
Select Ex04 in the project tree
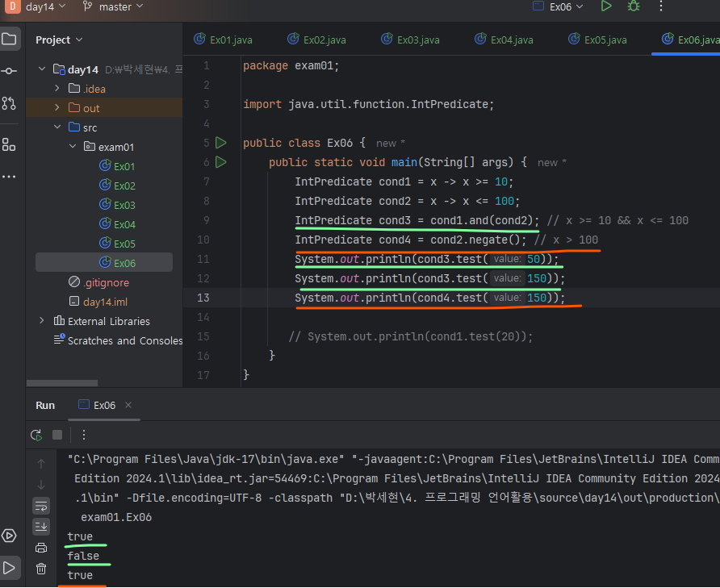pos(118,224)
